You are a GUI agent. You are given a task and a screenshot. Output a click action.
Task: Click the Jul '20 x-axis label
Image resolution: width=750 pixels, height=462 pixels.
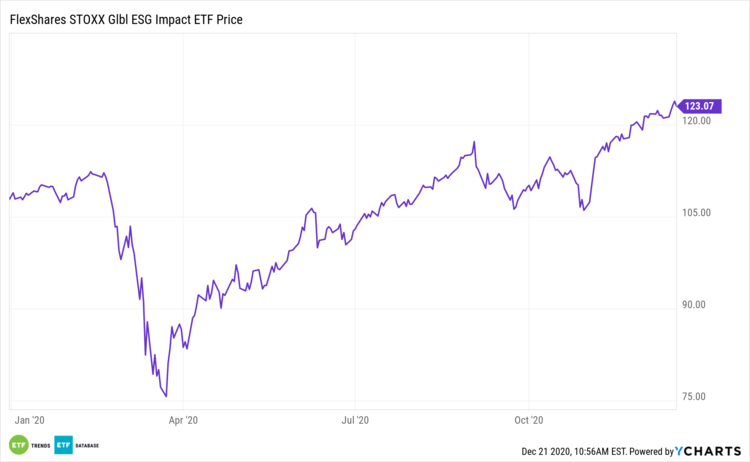(x=355, y=421)
